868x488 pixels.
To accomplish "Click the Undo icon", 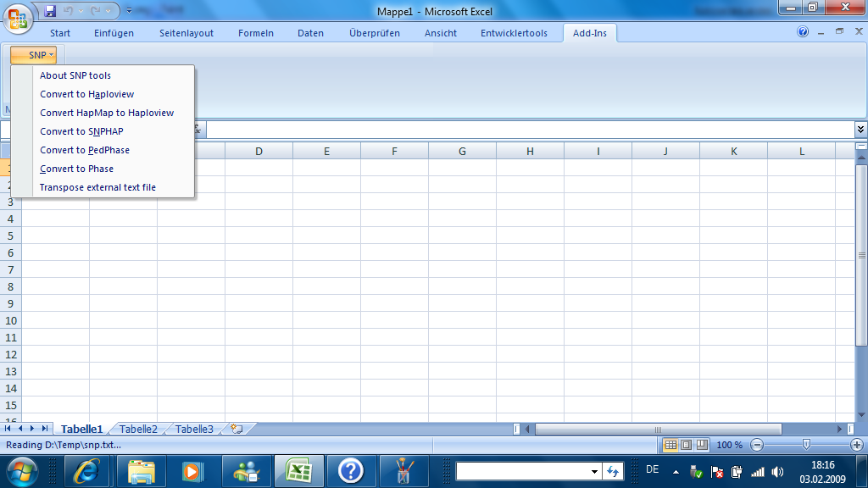I will (68, 10).
